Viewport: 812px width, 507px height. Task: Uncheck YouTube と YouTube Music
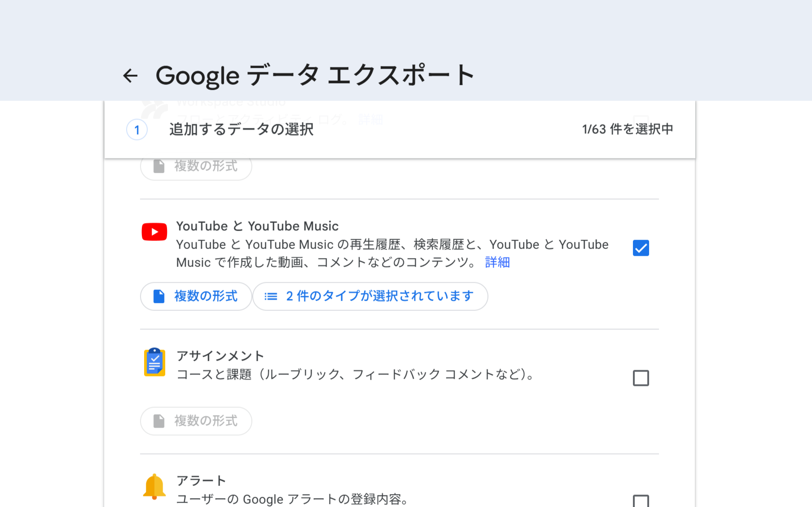click(x=641, y=248)
